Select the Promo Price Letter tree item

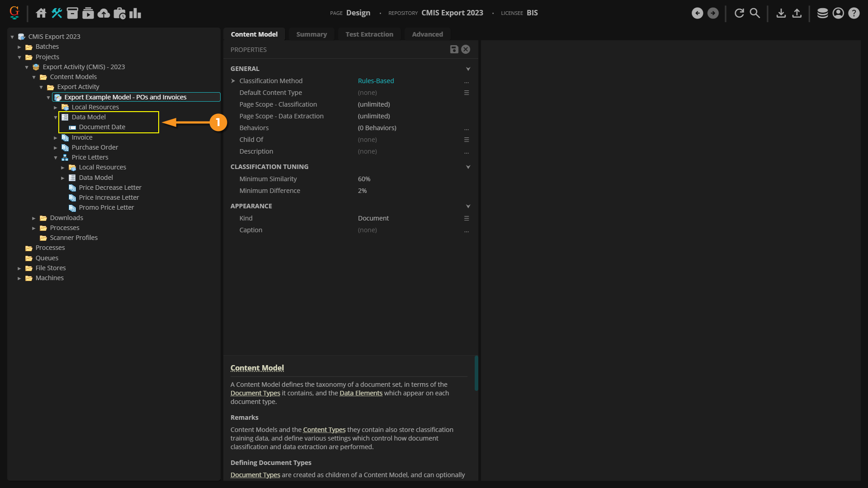[x=106, y=207]
